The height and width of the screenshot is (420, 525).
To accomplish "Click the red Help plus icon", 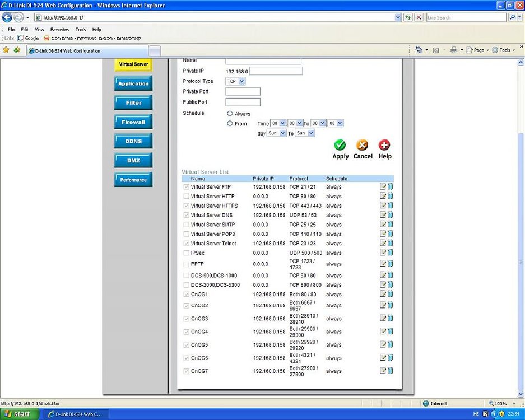I will [384, 145].
